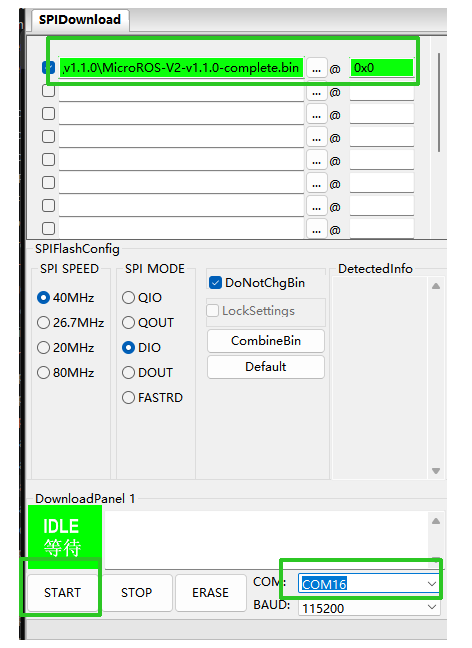Click the file list vertical scrollbar

tap(439, 102)
